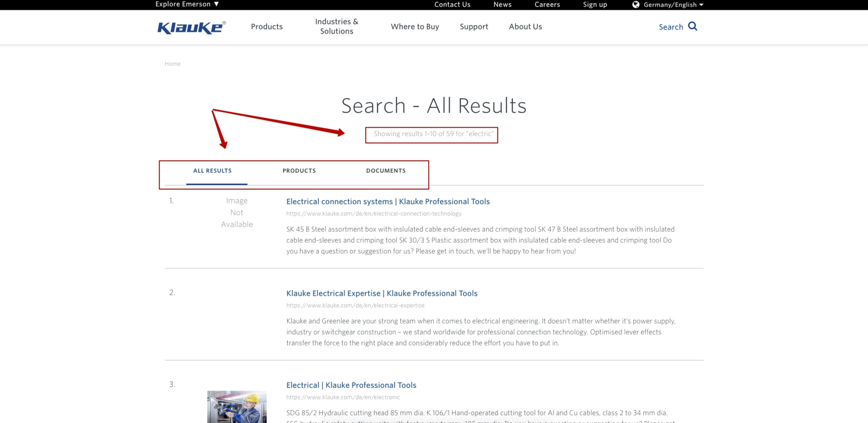Go to Contact Us page
This screenshot has width=868, height=423.
click(452, 5)
